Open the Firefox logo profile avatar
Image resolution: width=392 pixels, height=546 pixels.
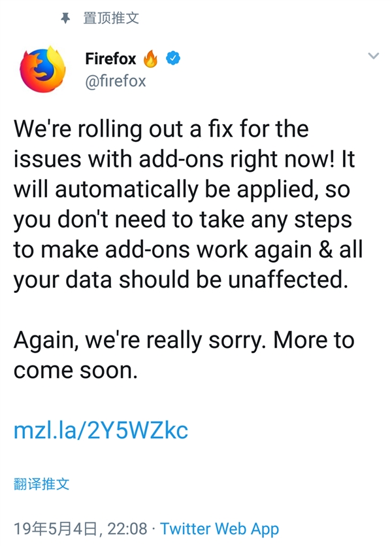click(x=43, y=69)
